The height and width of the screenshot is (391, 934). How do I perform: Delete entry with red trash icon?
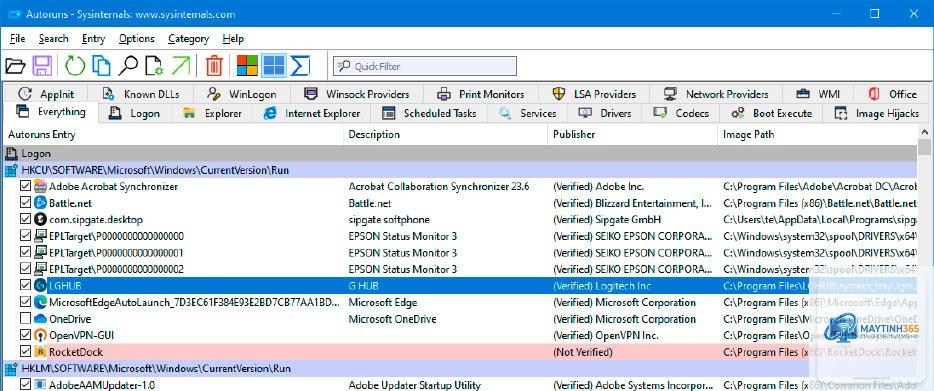pyautogui.click(x=214, y=66)
